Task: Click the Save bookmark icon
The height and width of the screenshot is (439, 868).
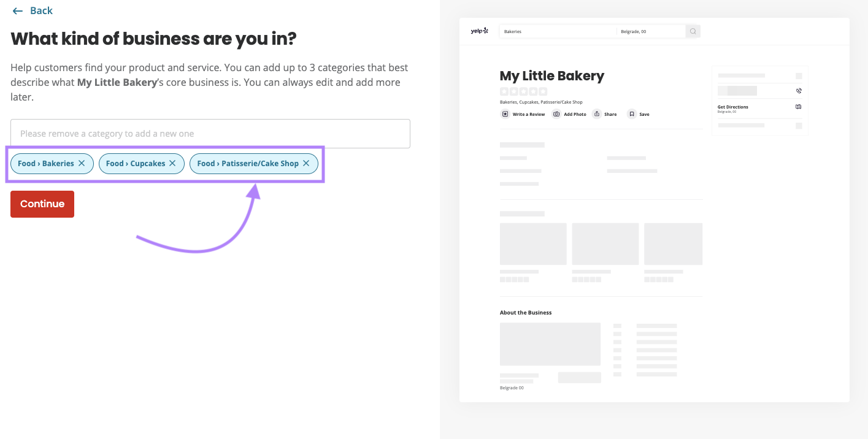Action: coord(631,113)
